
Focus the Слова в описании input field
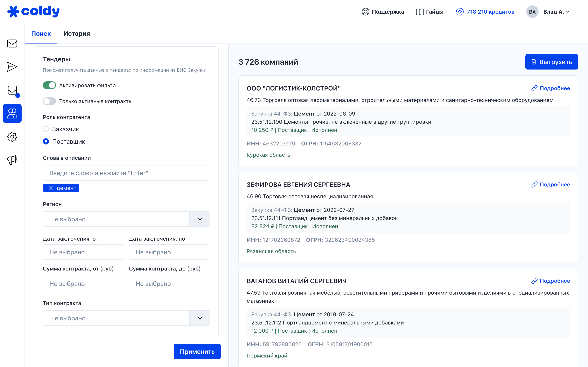(126, 173)
